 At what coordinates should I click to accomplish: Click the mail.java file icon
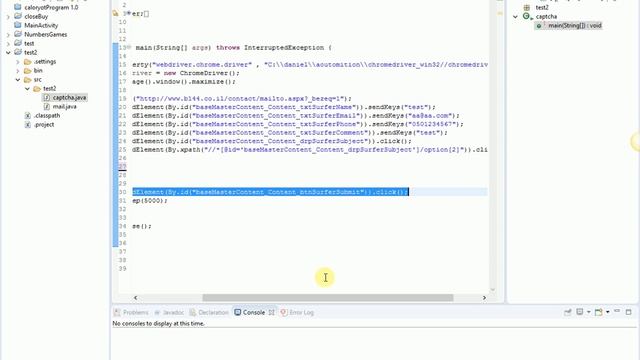(x=47, y=107)
